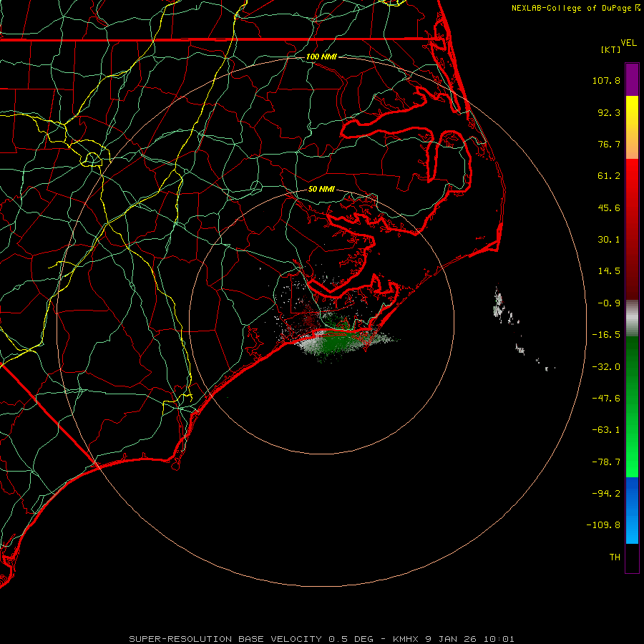This screenshot has width=644, height=644.
Task: Click the VEL legend title
Action: (628, 43)
